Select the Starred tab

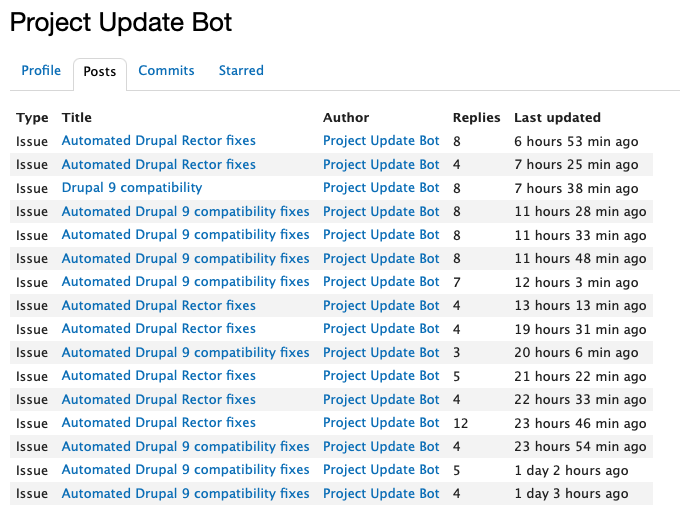[241, 71]
